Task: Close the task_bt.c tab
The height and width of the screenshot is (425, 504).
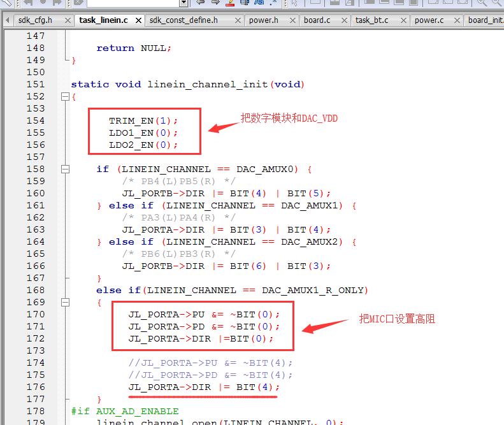Action: click(x=403, y=20)
